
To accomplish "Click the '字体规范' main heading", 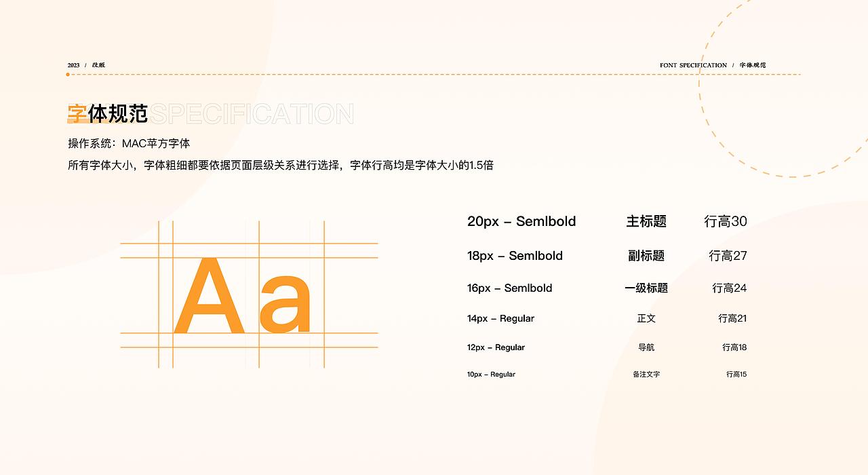I will pyautogui.click(x=107, y=113).
